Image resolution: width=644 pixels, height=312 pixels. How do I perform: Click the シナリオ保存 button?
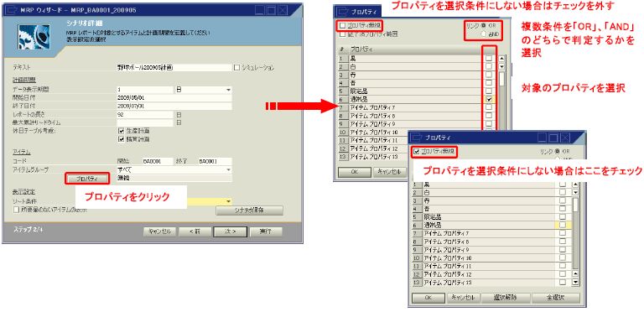tap(249, 211)
